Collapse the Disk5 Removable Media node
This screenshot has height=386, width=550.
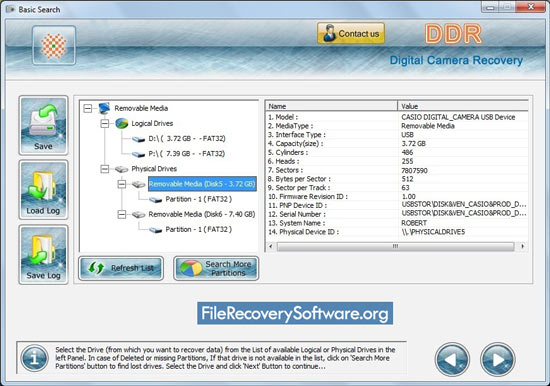pos(122,184)
